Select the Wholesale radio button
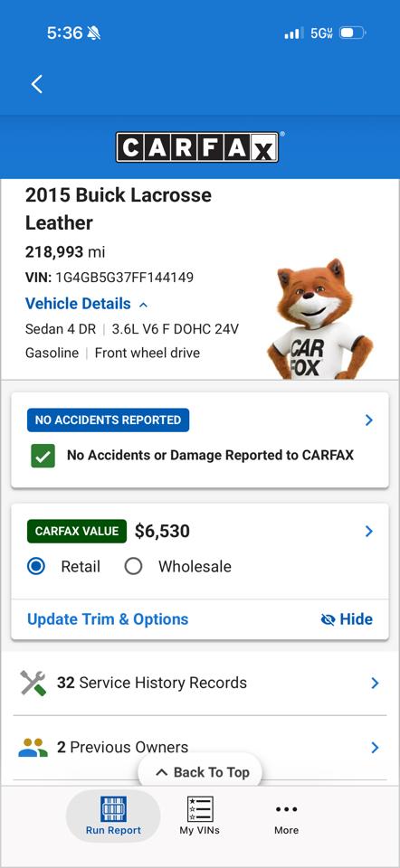The height and width of the screenshot is (868, 400). (x=133, y=566)
